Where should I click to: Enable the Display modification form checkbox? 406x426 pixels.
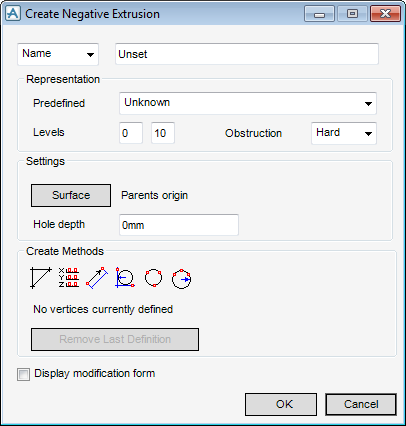coord(23,374)
